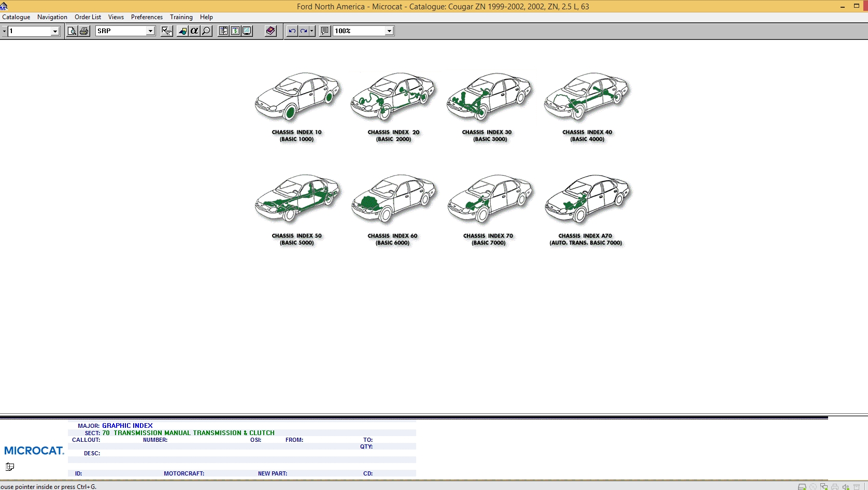Click the magnifying glass search icon
The height and width of the screenshot is (490, 868).
206,31
